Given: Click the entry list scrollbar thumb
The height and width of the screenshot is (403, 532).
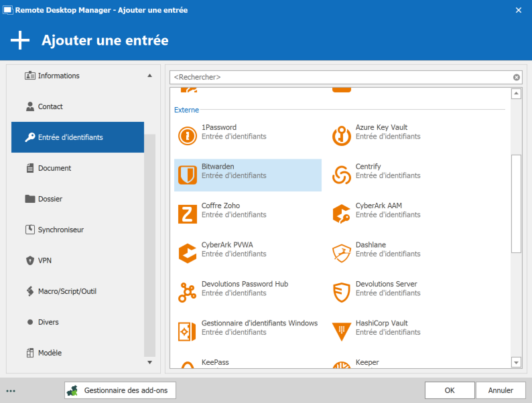Looking at the screenshot, I should tap(516, 204).
